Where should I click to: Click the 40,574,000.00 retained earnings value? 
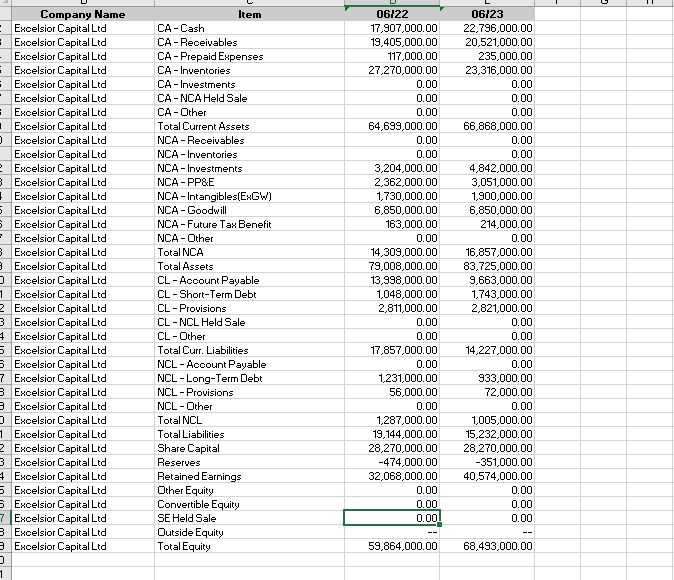(487, 476)
